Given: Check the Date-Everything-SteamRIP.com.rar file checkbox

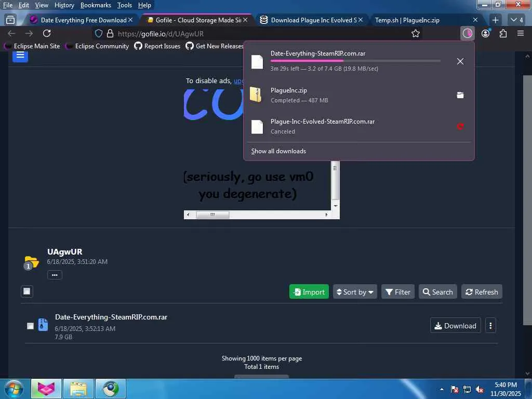Looking at the screenshot, I should pyautogui.click(x=30, y=326).
